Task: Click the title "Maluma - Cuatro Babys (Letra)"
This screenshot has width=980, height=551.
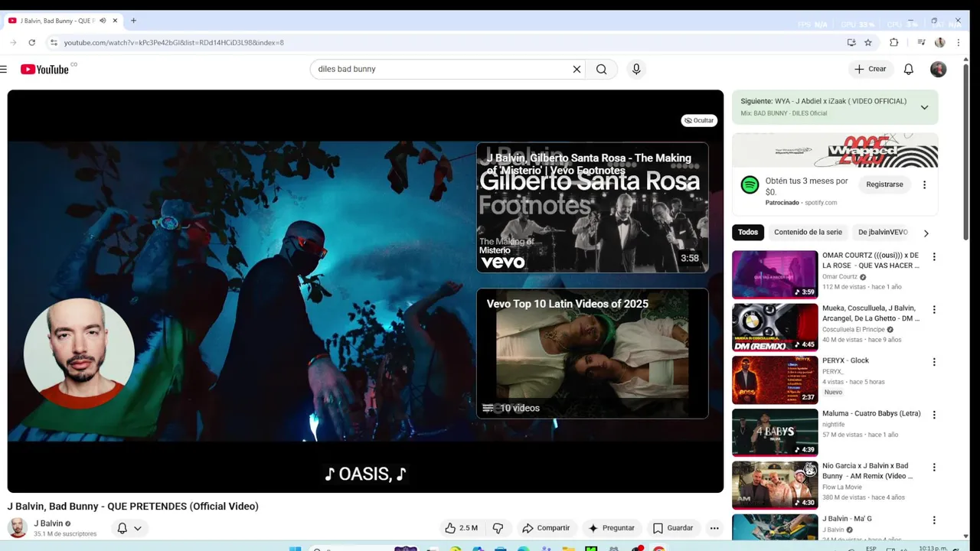Action: tap(871, 413)
